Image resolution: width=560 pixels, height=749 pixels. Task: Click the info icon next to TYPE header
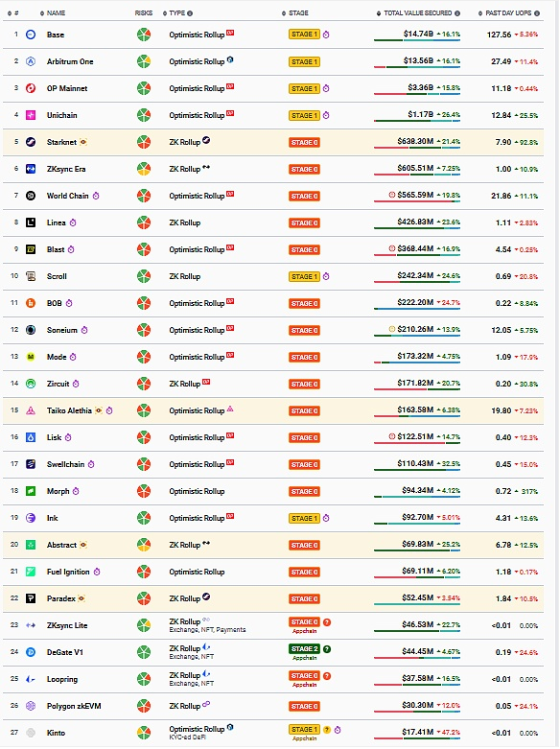point(190,13)
